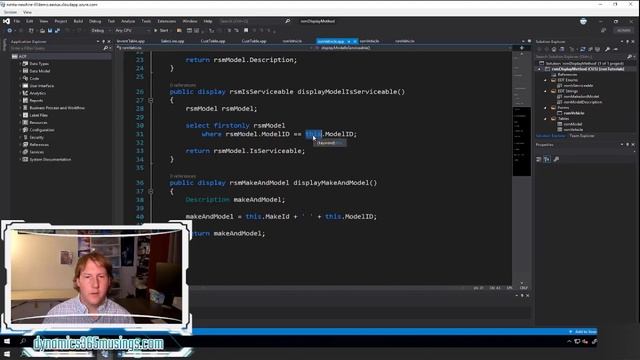
Task: Switch to the InventTable.xpp tab
Action: 131,41
